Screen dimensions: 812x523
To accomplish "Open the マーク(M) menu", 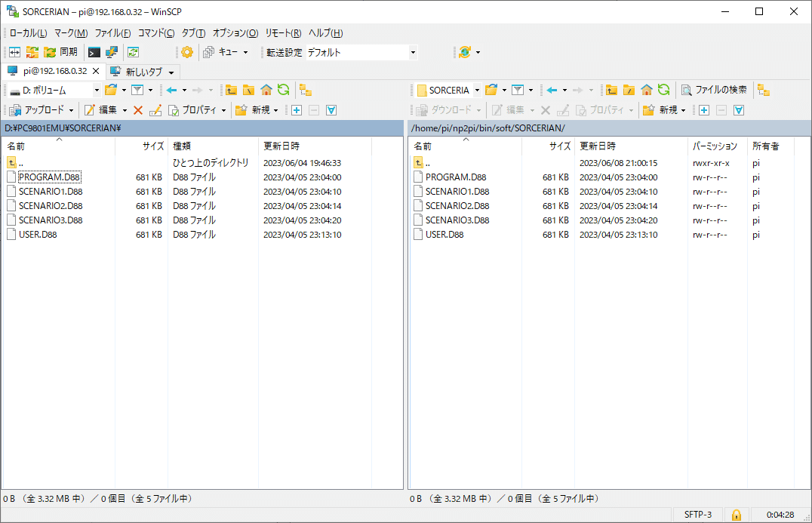I will tap(71, 33).
